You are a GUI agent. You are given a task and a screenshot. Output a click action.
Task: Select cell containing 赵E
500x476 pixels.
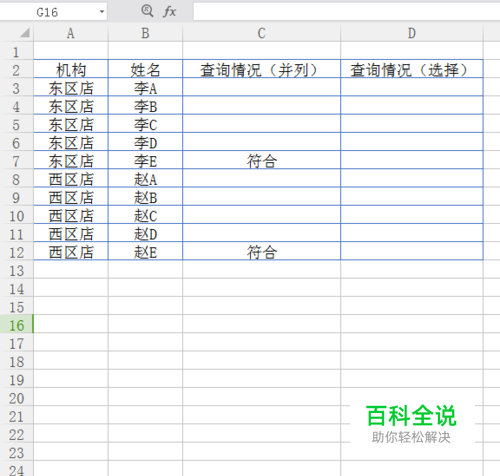pyautogui.click(x=145, y=252)
